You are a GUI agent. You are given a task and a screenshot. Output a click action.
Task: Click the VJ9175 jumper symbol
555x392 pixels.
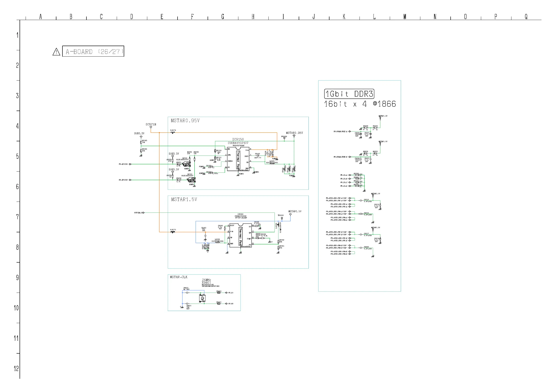(173, 232)
